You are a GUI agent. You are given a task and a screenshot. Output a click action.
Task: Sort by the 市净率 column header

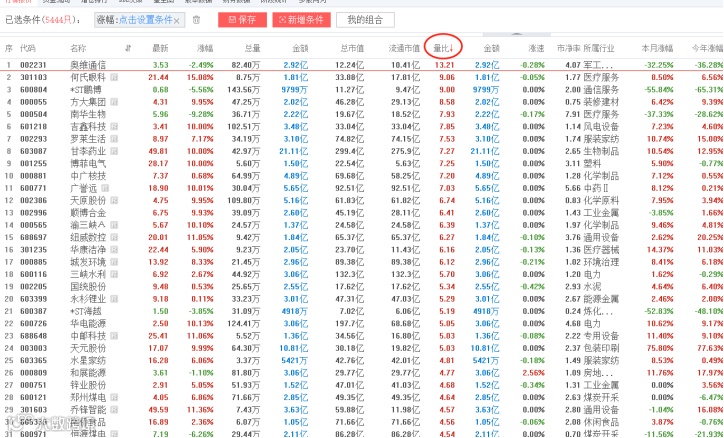pos(568,48)
